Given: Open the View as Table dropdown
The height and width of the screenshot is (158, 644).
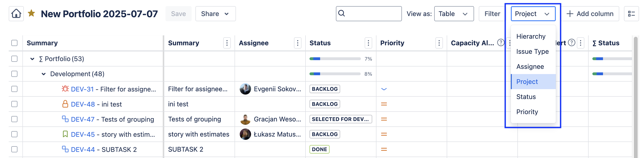Looking at the screenshot, I should [x=454, y=14].
